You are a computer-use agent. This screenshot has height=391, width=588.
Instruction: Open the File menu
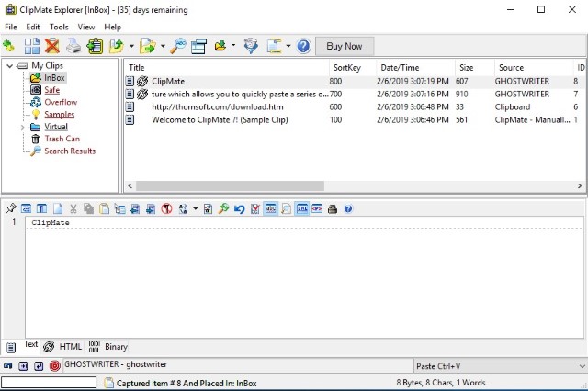[x=10, y=27]
